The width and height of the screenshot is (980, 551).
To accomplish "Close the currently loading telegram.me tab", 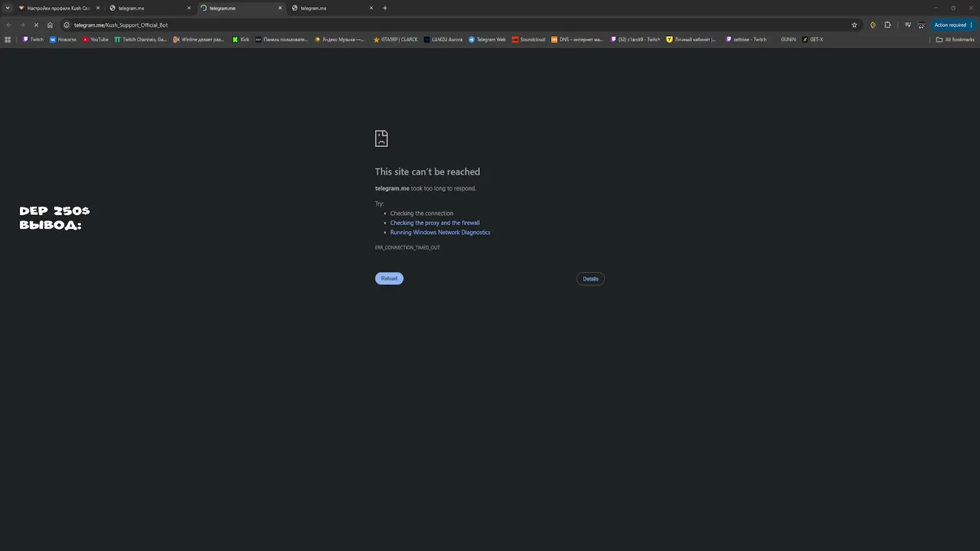I will pos(280,8).
